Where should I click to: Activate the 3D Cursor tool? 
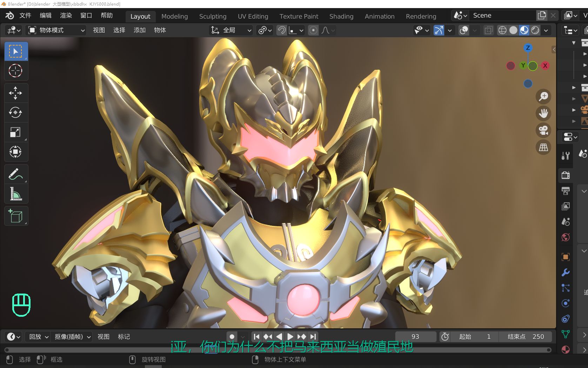click(x=16, y=71)
